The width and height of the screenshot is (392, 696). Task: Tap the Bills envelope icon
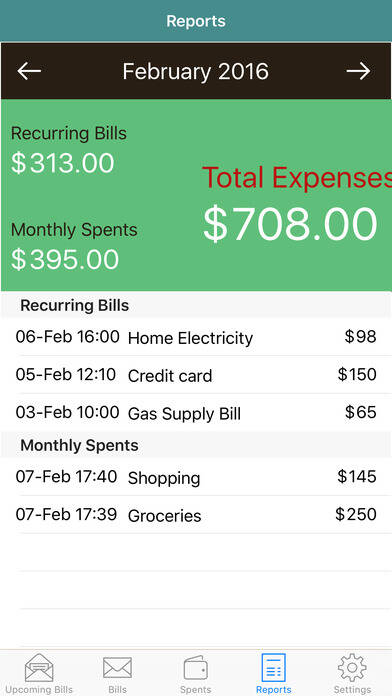[x=117, y=668]
